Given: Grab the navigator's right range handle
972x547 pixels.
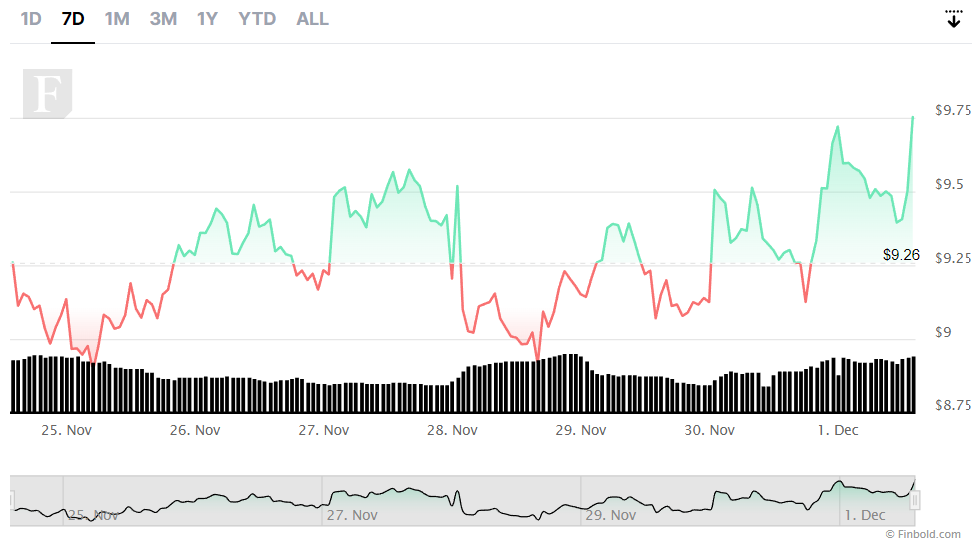Looking at the screenshot, I should click(915, 500).
